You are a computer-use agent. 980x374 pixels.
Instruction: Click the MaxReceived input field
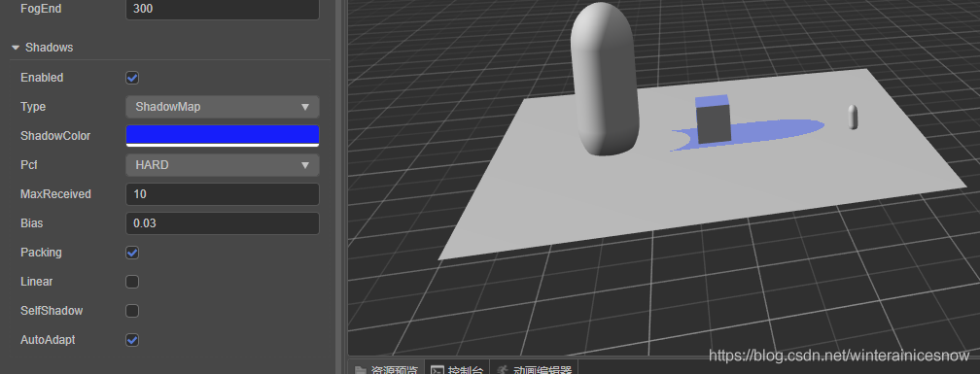coord(223,194)
